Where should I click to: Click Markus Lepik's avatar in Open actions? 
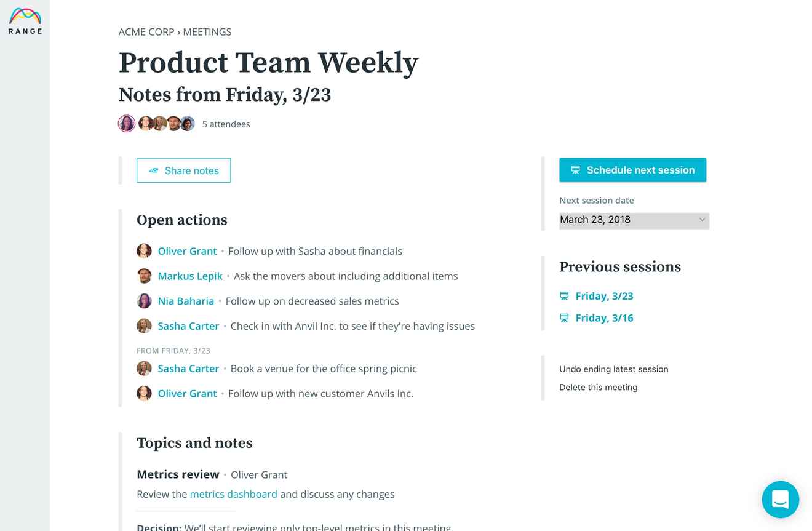pyautogui.click(x=144, y=276)
